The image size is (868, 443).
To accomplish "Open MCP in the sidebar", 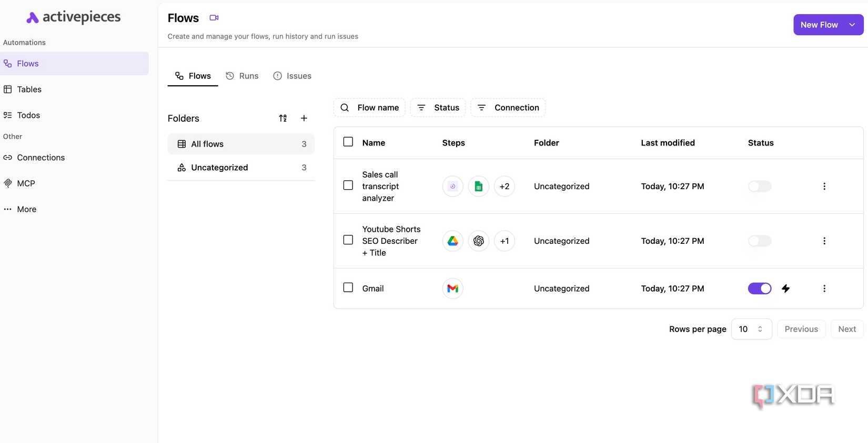I will pyautogui.click(x=74, y=183).
